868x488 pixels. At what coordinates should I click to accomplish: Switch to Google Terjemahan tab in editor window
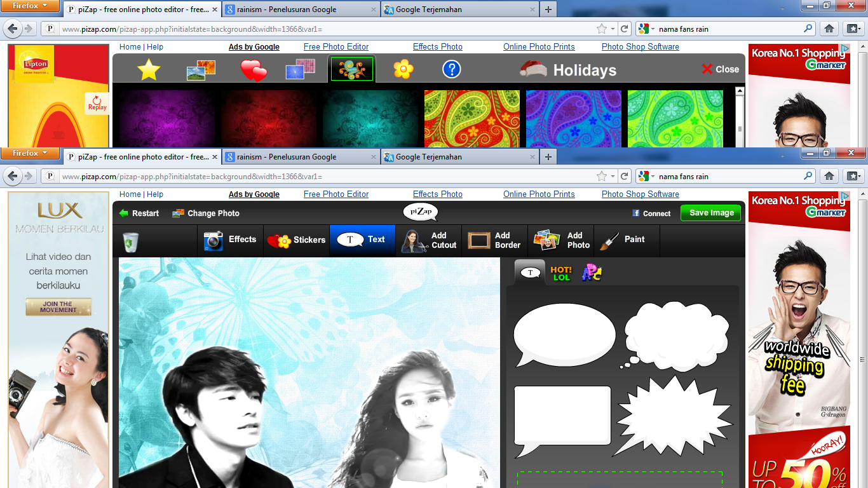459,157
